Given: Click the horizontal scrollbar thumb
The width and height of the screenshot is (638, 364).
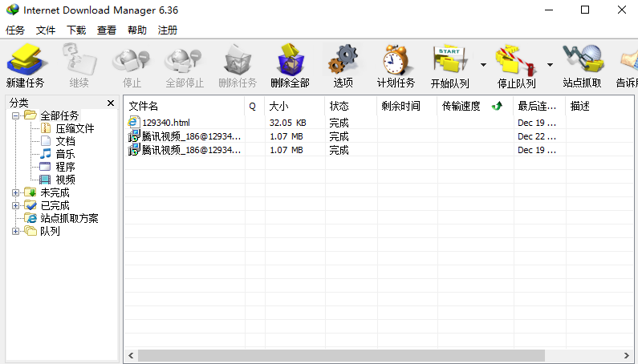Looking at the screenshot, I should point(341,355).
